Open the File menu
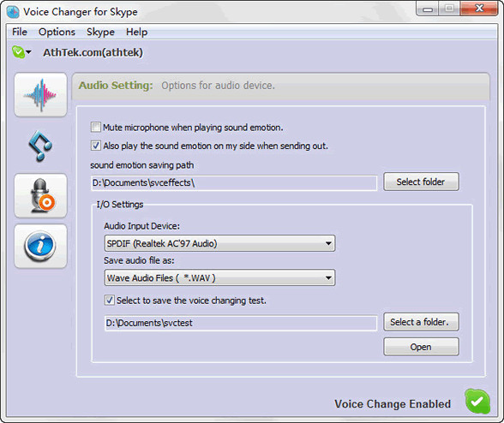 coord(20,32)
